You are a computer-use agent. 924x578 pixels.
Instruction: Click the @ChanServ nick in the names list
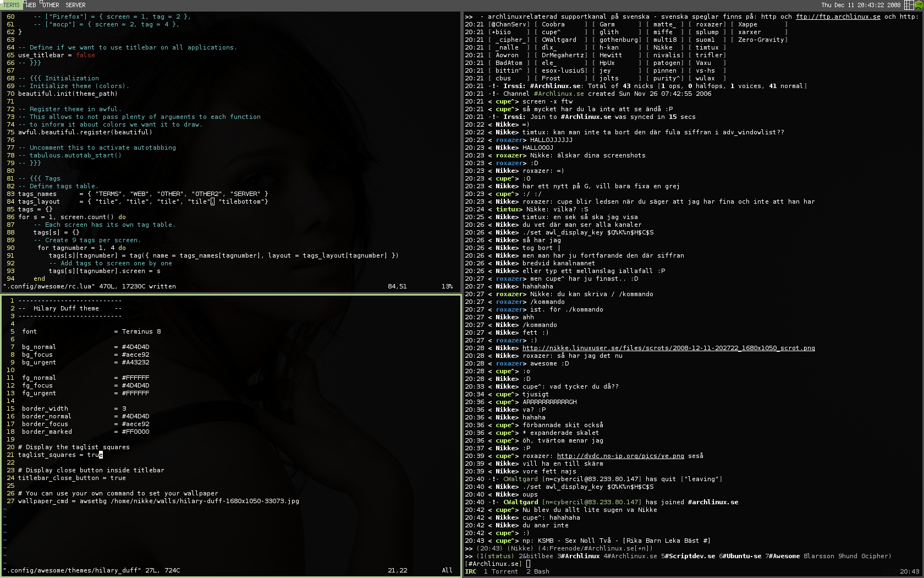(509, 24)
